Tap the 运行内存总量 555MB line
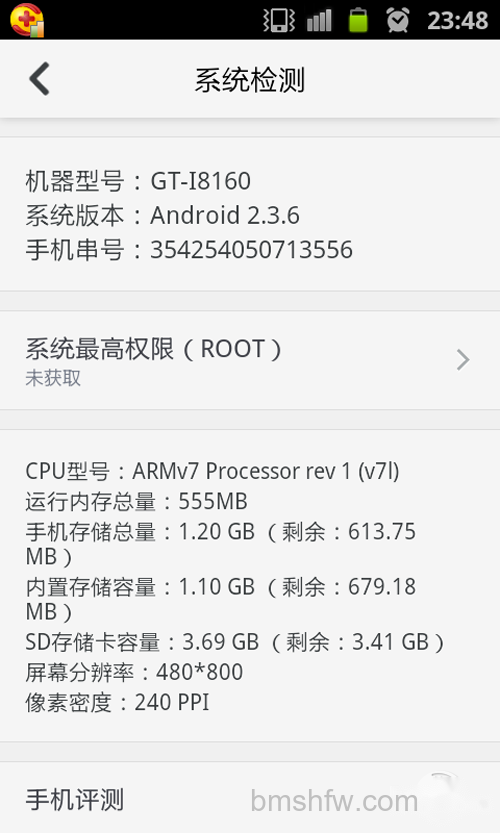The height and width of the screenshot is (833, 500). pos(137,502)
